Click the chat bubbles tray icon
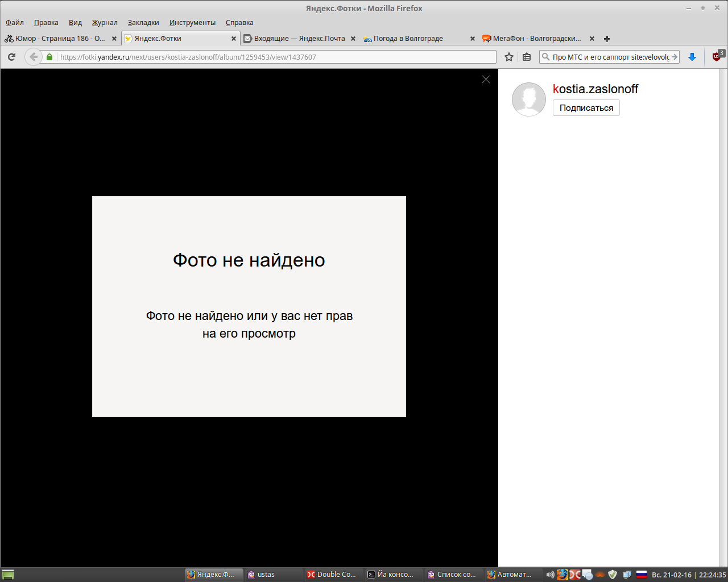 point(588,575)
